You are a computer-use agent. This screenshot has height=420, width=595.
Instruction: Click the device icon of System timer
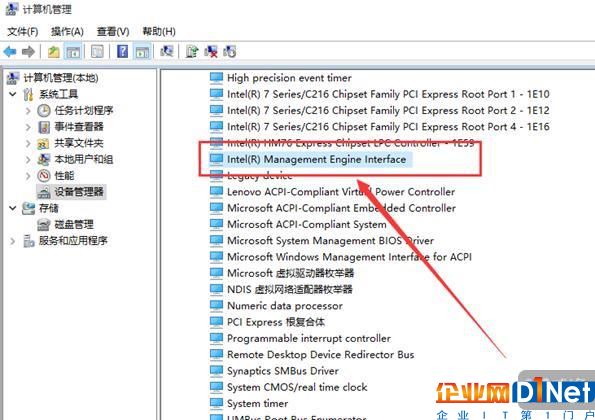[216, 403]
